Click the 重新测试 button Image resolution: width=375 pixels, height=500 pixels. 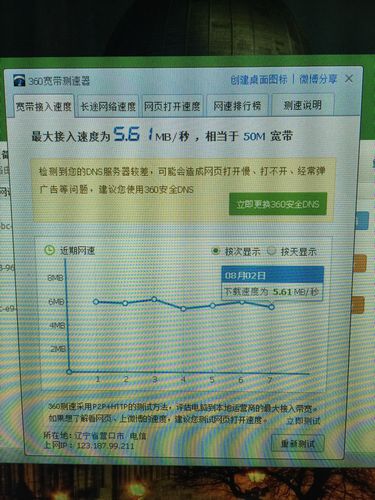[x=298, y=444]
